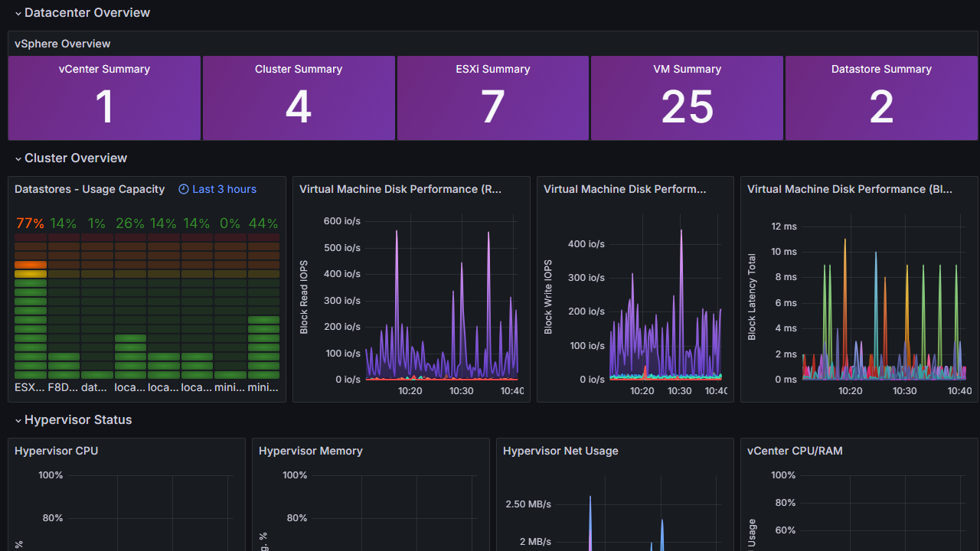Click the Block Read IOPS disk performance panel title
Screen dimensions: 980x551
(400, 189)
